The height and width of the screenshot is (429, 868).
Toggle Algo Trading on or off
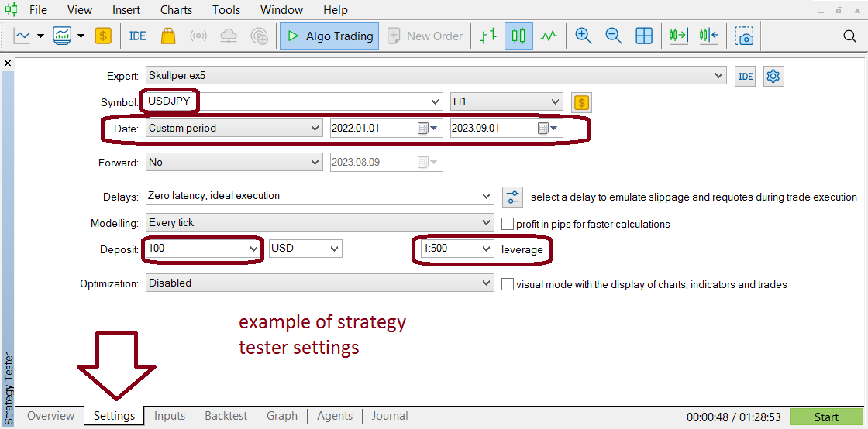tap(329, 36)
